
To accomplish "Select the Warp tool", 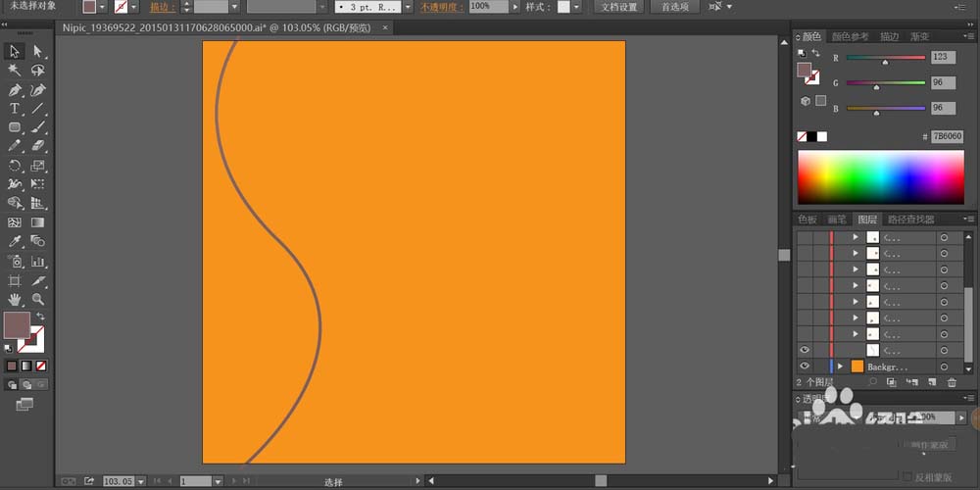I will (x=15, y=184).
